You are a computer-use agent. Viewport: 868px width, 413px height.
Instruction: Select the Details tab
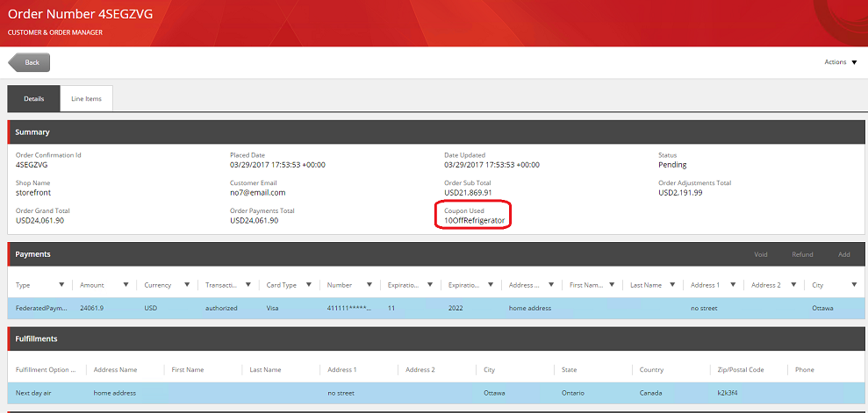tap(33, 98)
